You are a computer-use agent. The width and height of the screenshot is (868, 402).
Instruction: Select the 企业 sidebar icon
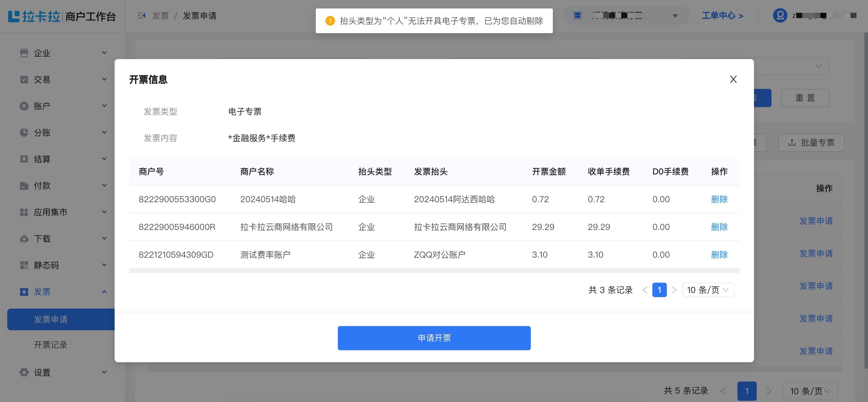[x=24, y=53]
